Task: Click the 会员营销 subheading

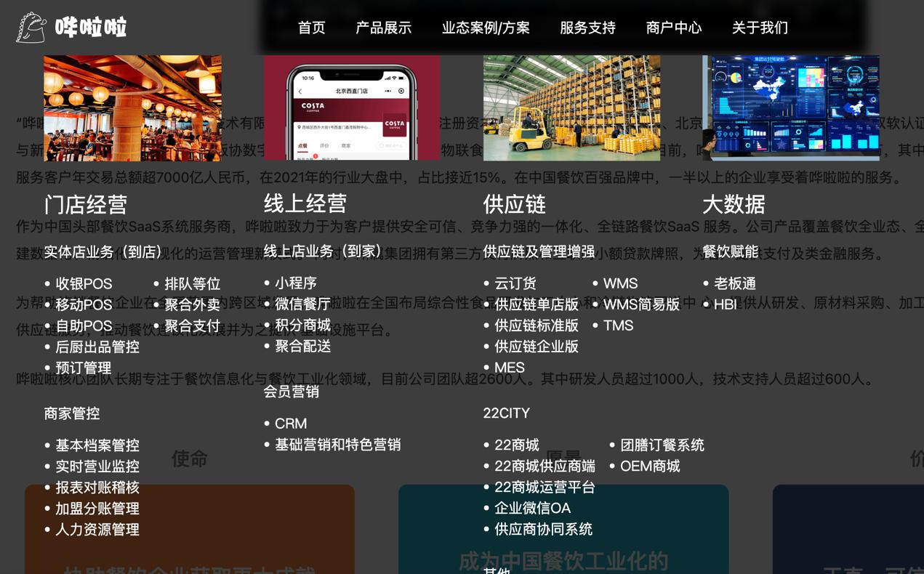Action: pyautogui.click(x=291, y=391)
